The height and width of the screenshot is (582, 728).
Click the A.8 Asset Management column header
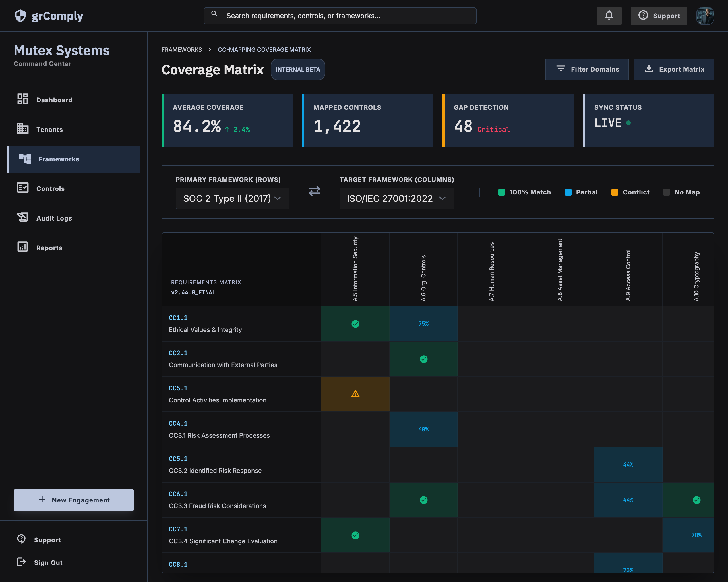560,269
